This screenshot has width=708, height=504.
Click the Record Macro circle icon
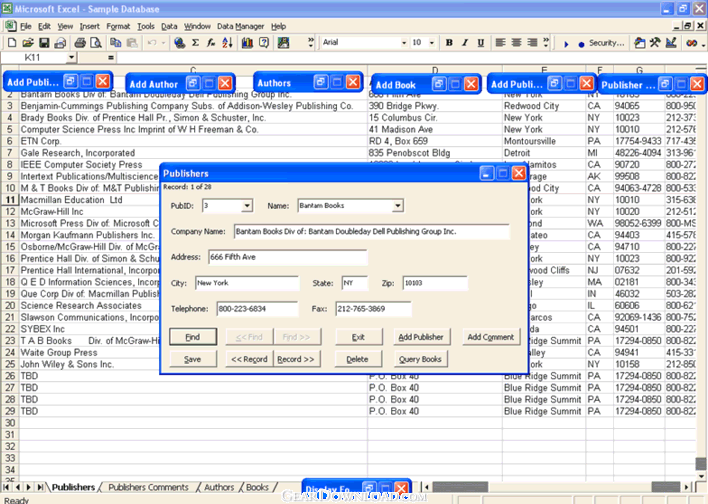(x=581, y=44)
